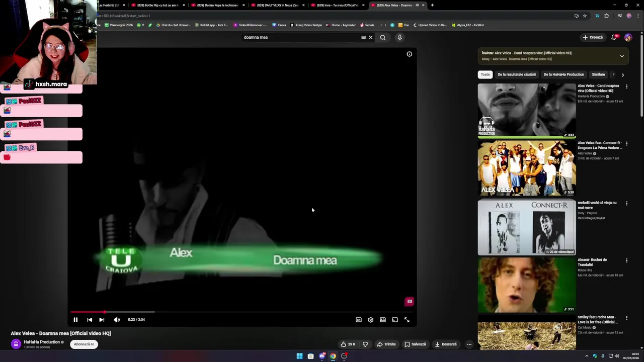Switch to theater mode view
The height and width of the screenshot is (362, 644).
click(x=383, y=320)
